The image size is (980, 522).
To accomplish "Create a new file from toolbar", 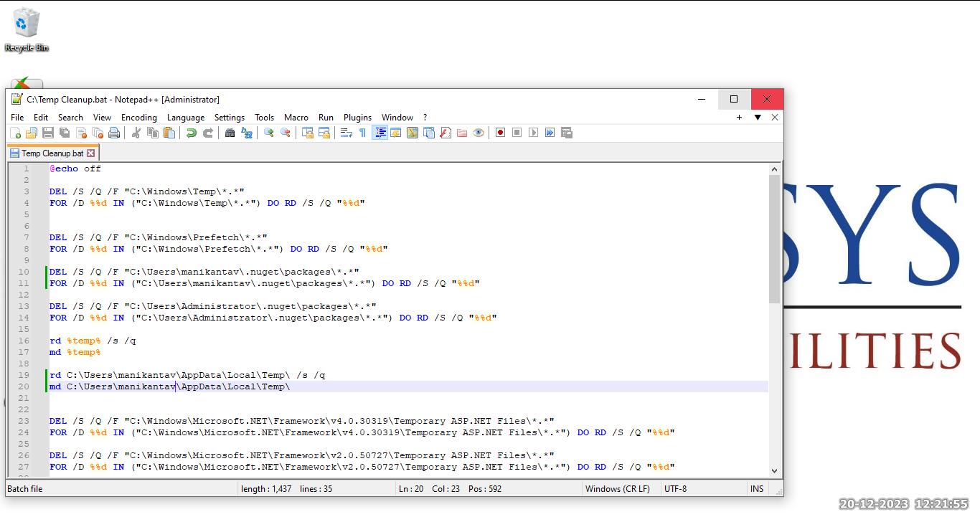I will click(x=16, y=133).
